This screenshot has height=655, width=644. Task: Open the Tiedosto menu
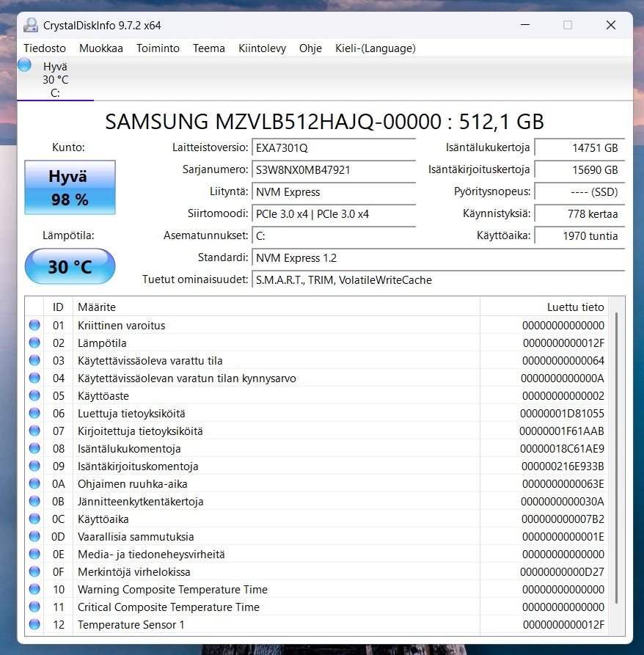click(45, 48)
